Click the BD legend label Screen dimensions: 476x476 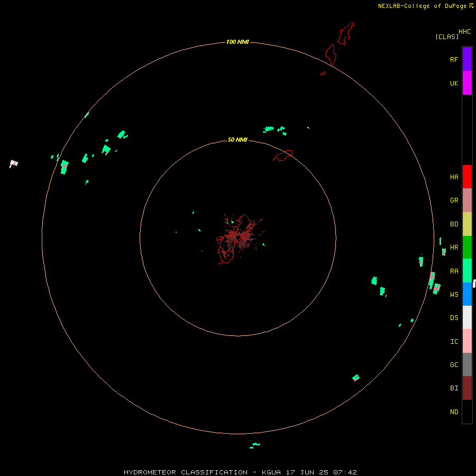coord(454,224)
